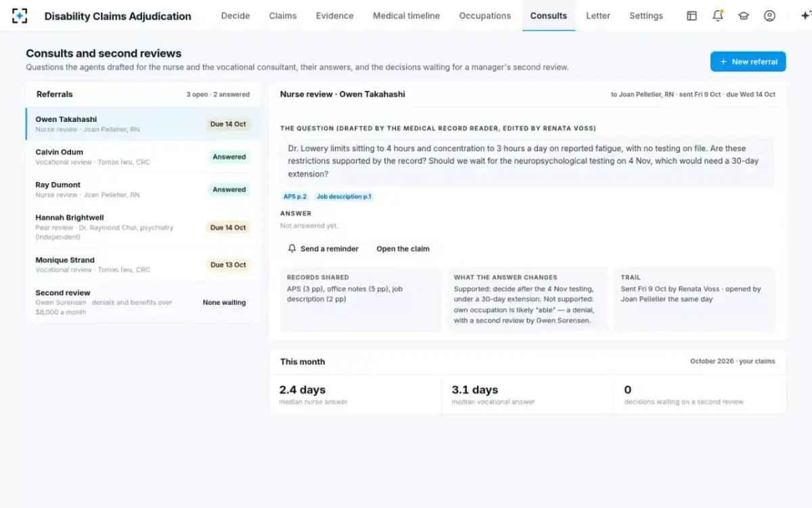The width and height of the screenshot is (812, 508).
Task: Click the None waiting status text
Action: pos(225,303)
